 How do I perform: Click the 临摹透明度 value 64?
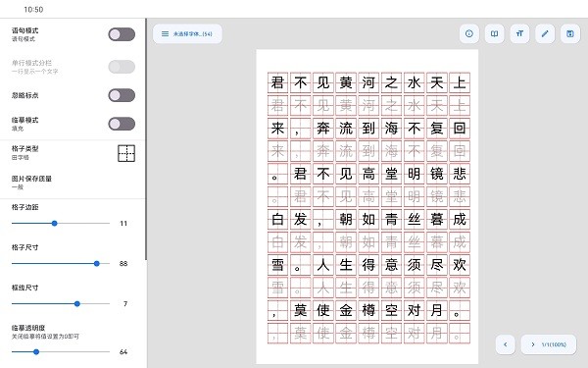tap(123, 352)
